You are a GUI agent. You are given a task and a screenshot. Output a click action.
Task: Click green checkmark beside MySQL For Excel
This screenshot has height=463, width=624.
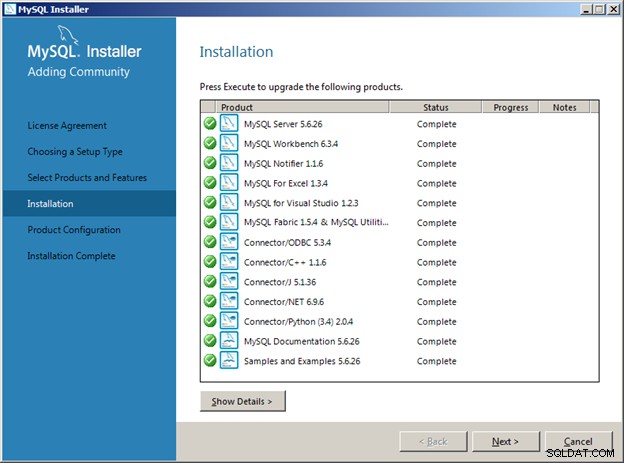210,182
